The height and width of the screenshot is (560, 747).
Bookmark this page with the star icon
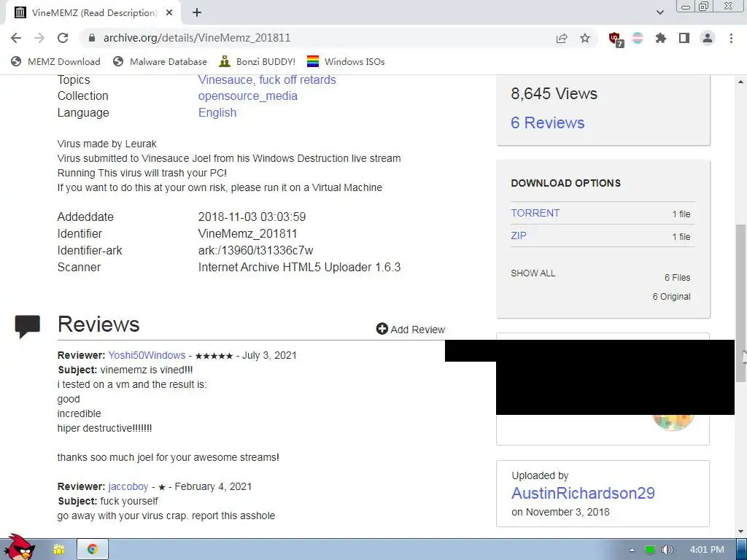[x=585, y=38]
